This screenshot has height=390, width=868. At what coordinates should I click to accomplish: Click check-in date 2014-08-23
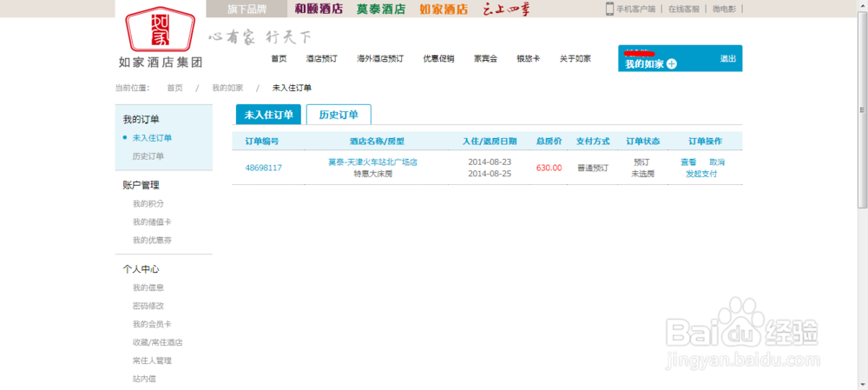tap(490, 162)
